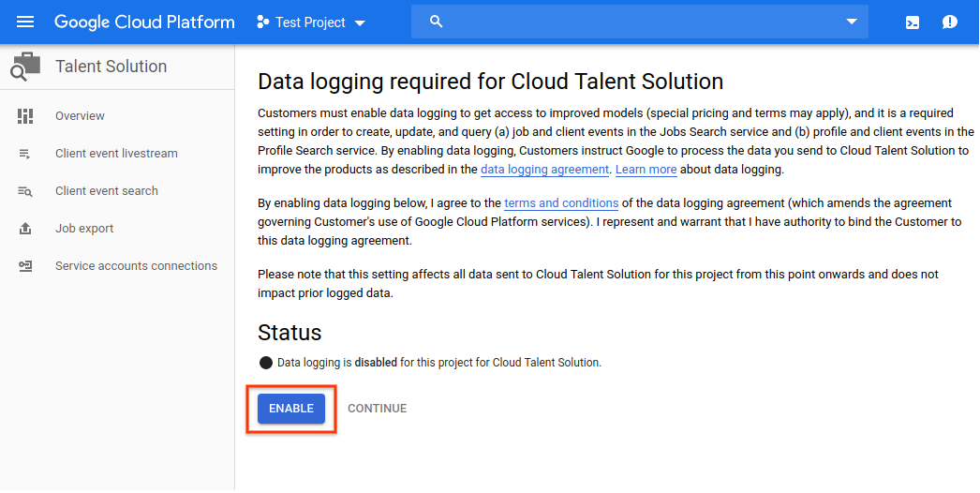Open the notifications alert icon
The height and width of the screenshot is (493, 980).
coord(949,22)
